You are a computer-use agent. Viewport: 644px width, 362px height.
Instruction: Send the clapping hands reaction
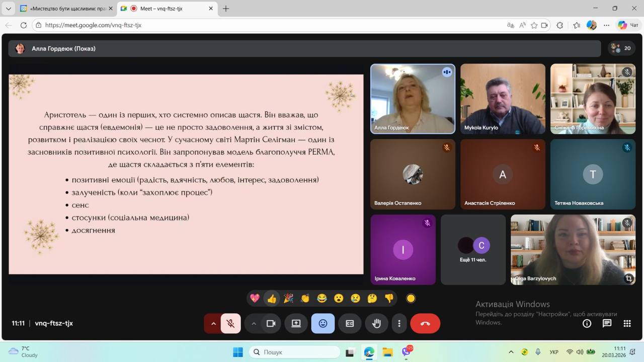pos(305,299)
